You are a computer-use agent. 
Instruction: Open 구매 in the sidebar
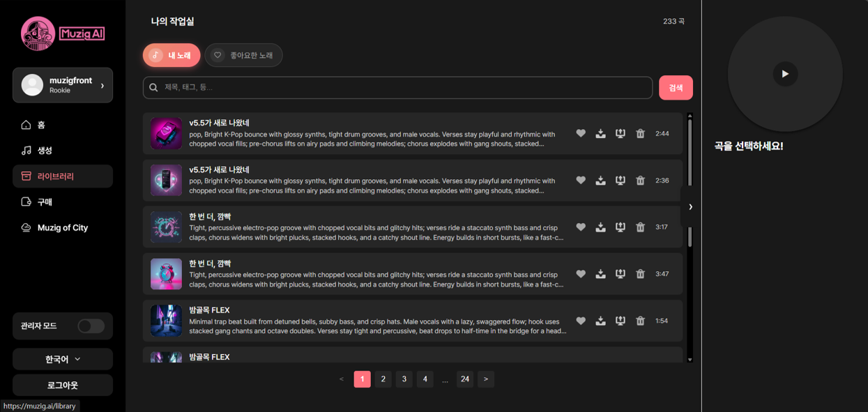click(63, 202)
